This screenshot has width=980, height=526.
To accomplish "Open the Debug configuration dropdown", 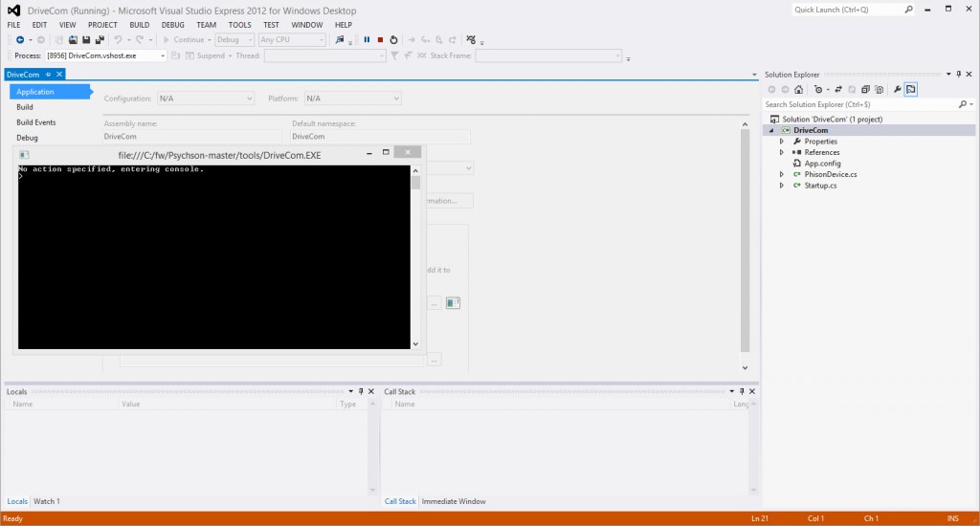I will pyautogui.click(x=250, y=40).
